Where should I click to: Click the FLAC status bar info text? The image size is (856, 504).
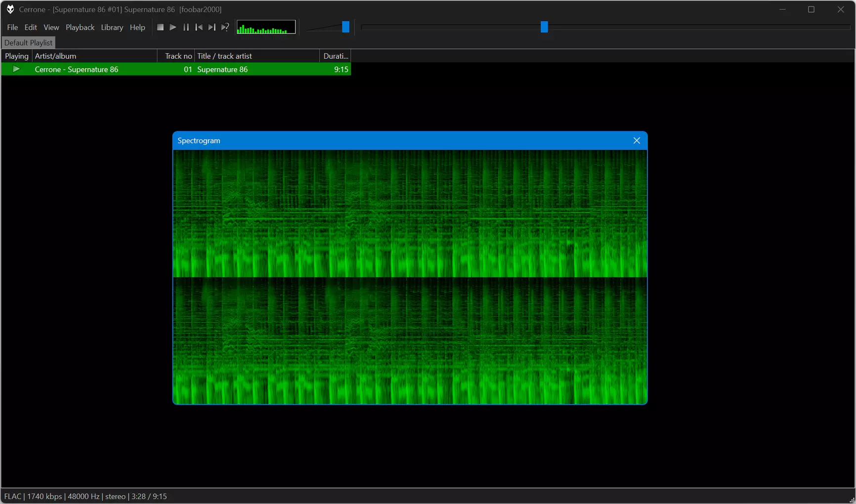[x=86, y=496]
